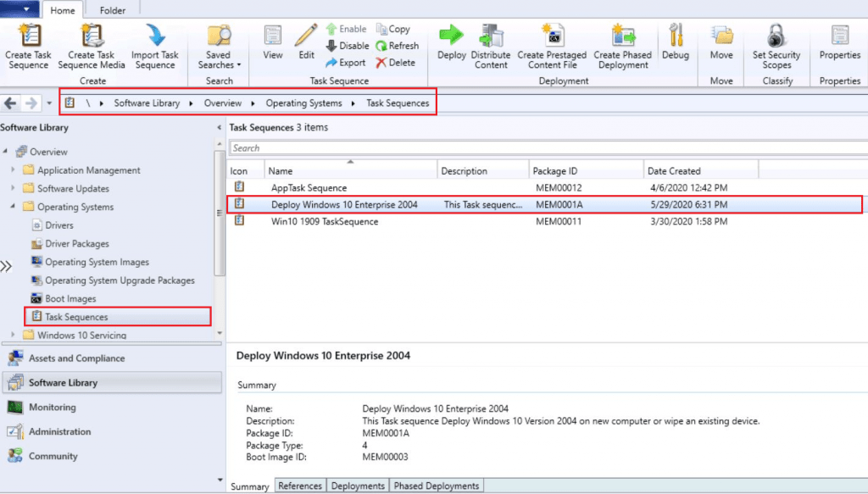
Task: Expand the double-chevron side panel
Action: pyautogui.click(x=6, y=267)
